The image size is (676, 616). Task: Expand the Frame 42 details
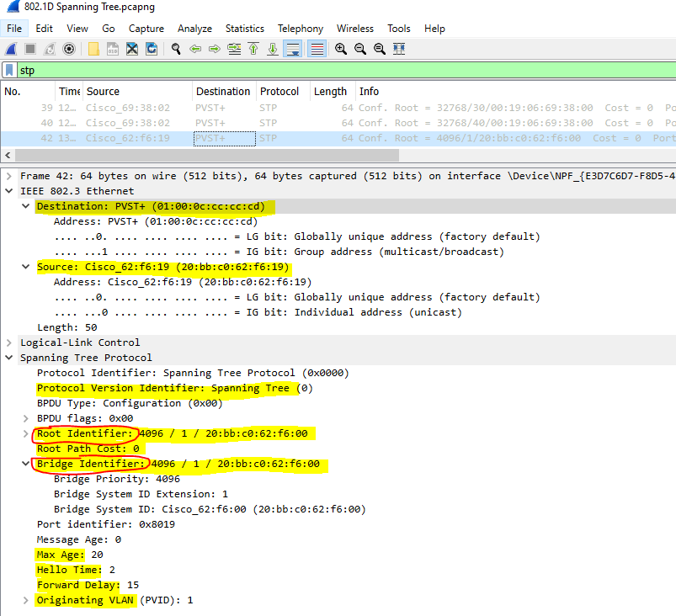click(x=9, y=176)
